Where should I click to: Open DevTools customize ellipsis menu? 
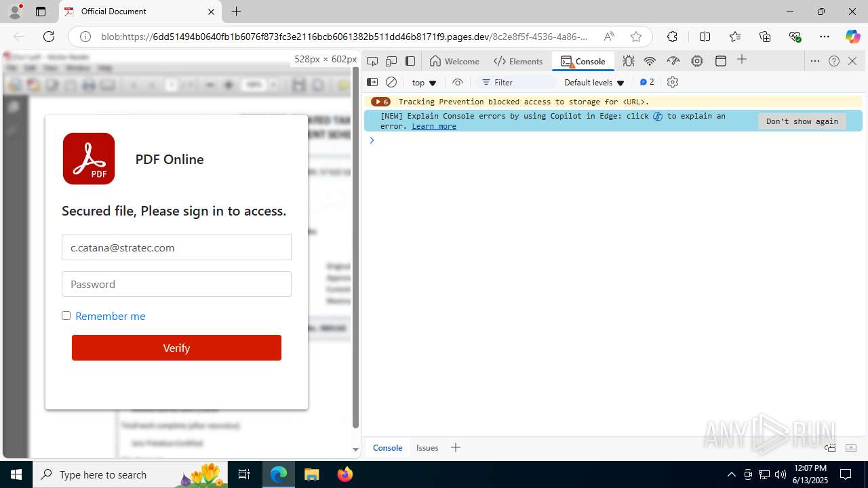click(815, 61)
